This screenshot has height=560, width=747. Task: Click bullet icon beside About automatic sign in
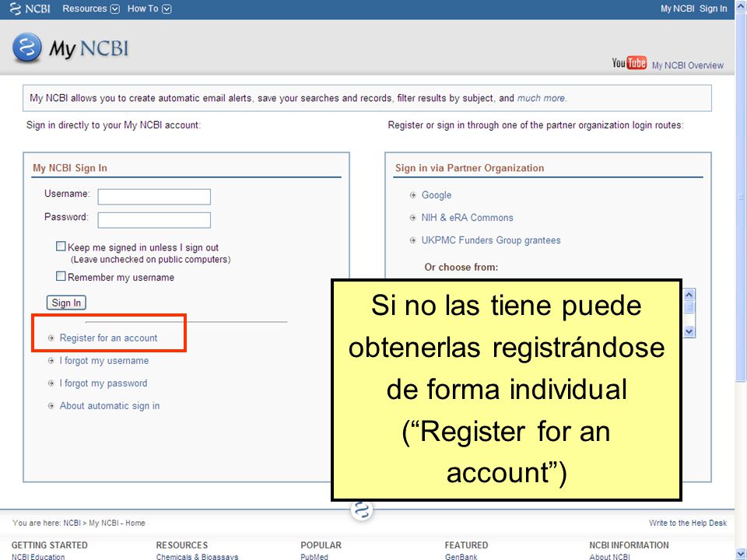(51, 406)
